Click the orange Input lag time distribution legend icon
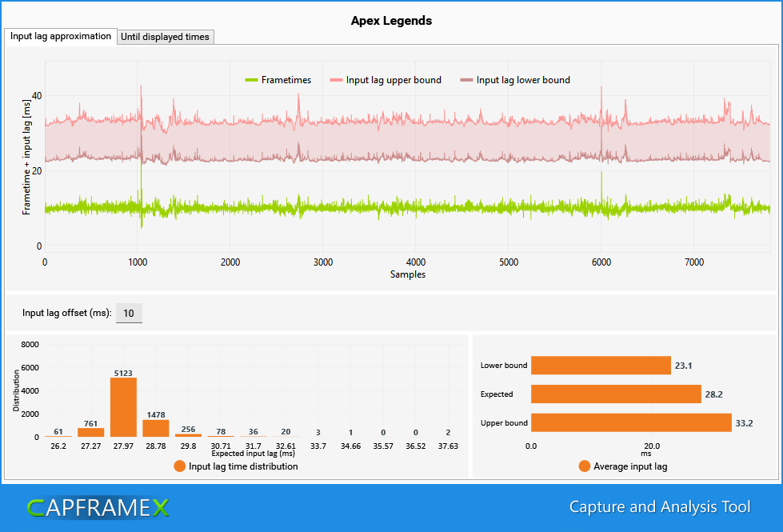The image size is (783, 532). pyautogui.click(x=180, y=466)
